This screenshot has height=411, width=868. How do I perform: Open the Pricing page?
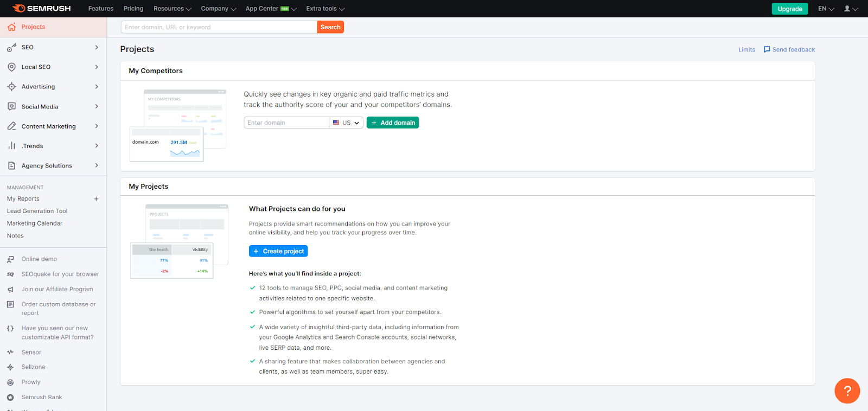(x=133, y=9)
